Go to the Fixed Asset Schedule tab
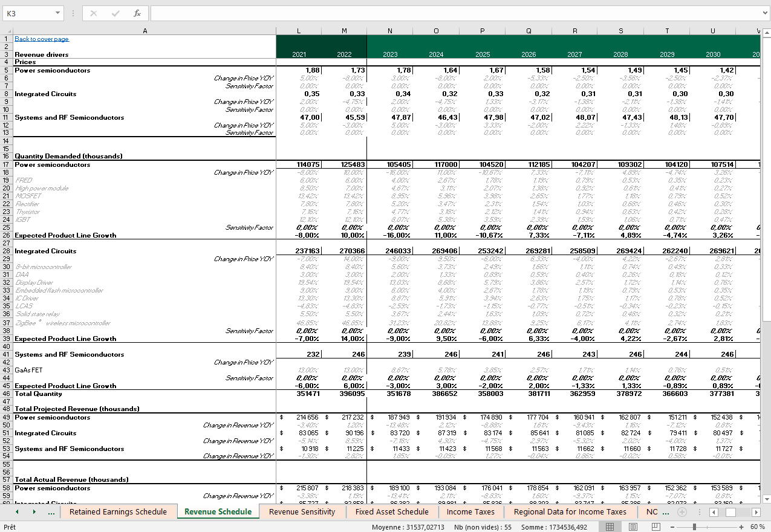 [392, 512]
